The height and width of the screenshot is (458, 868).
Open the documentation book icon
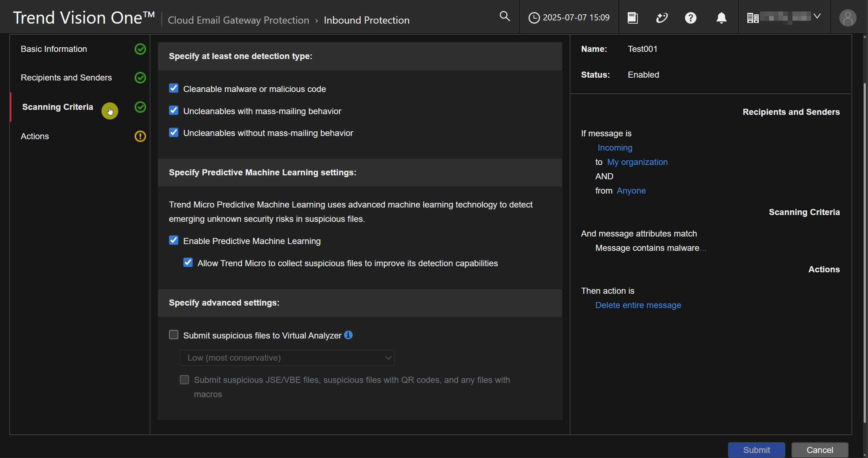(633, 18)
